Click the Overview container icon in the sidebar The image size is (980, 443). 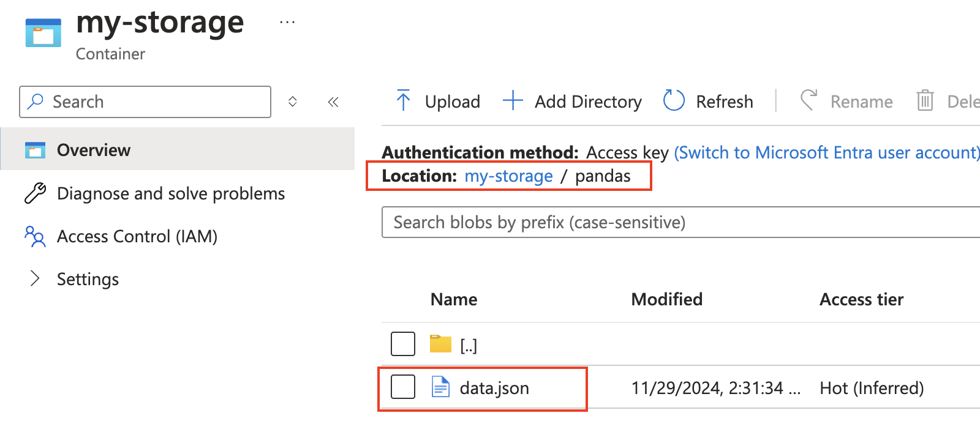(35, 150)
